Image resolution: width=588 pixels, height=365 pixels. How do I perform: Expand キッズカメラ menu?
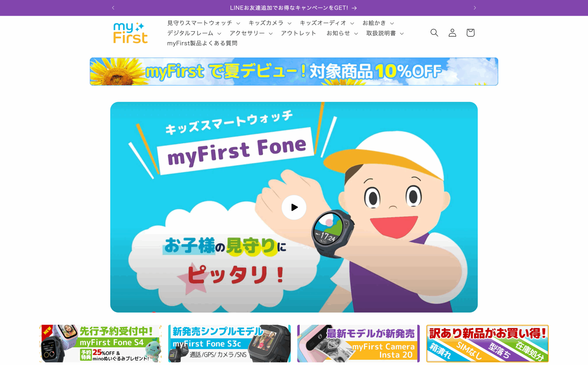(x=270, y=23)
